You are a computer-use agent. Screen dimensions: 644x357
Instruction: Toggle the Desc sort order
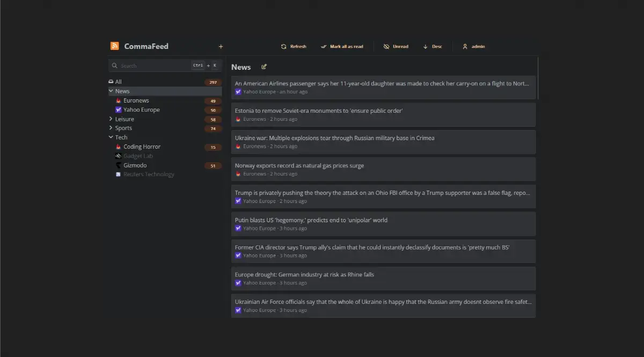[x=433, y=47]
